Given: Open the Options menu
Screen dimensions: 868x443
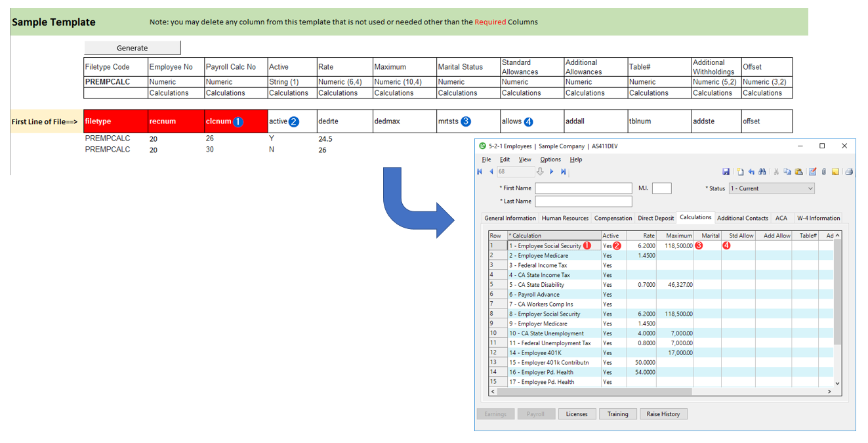Looking at the screenshot, I should 550,159.
